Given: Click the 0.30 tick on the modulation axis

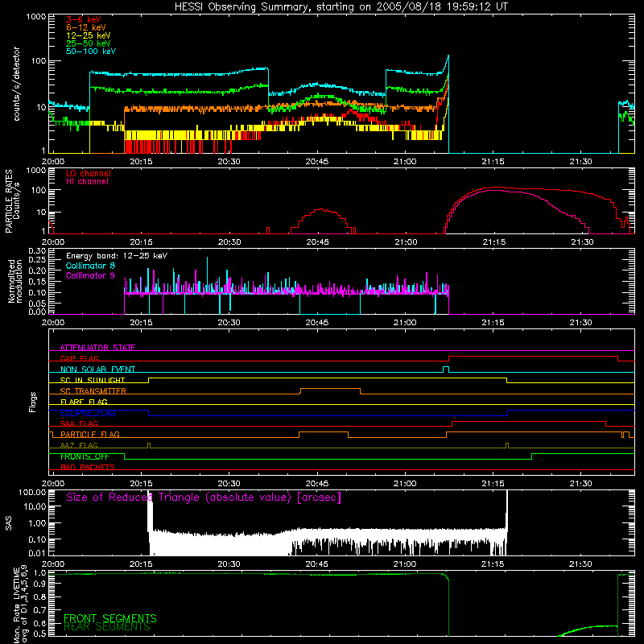Looking at the screenshot, I should [37, 251].
